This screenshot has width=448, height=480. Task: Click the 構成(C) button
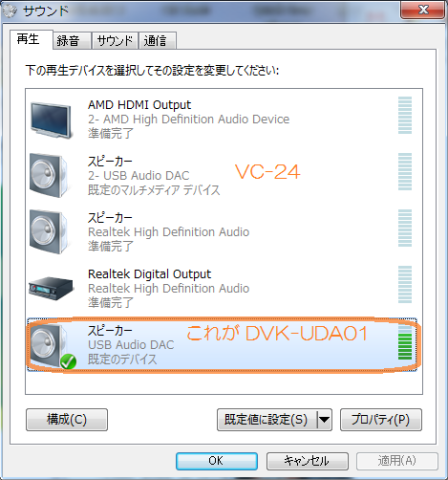pyautogui.click(x=67, y=420)
